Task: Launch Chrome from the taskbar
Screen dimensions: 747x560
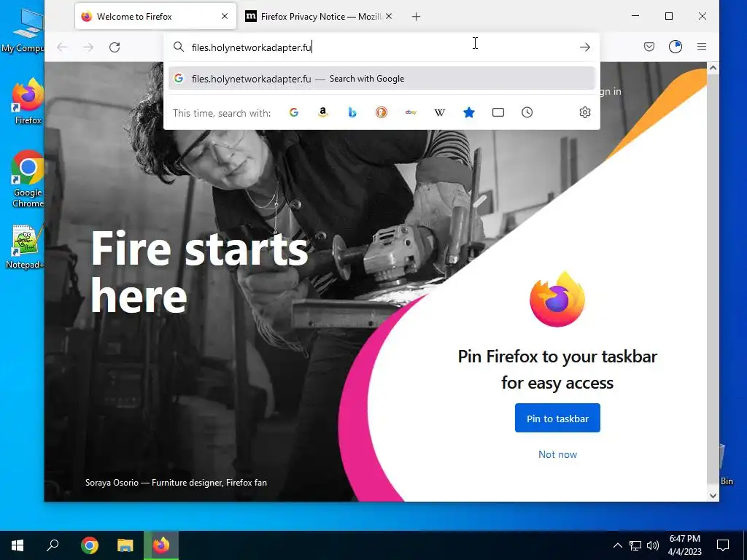Action: pos(90,545)
